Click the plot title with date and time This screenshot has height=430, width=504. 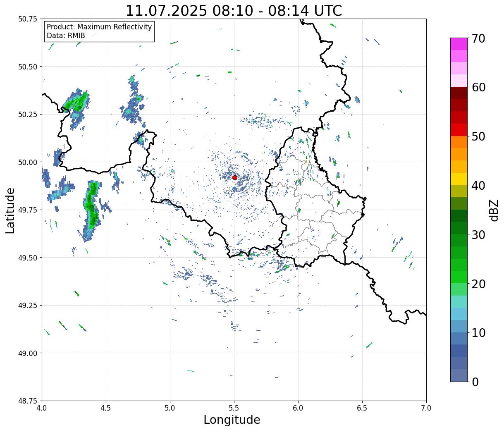234,10
